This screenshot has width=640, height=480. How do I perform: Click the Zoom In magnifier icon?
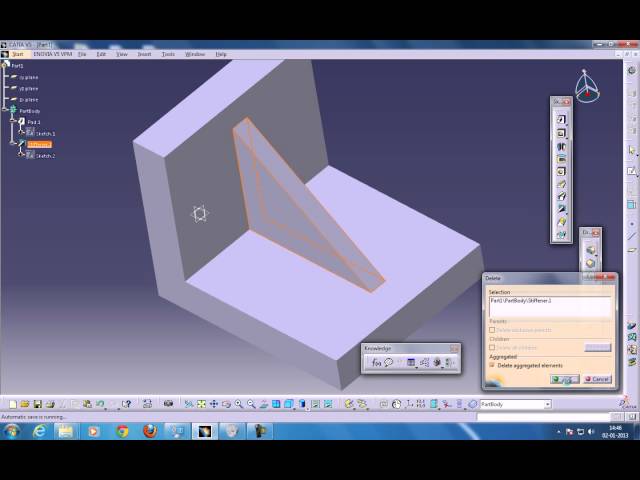click(239, 404)
